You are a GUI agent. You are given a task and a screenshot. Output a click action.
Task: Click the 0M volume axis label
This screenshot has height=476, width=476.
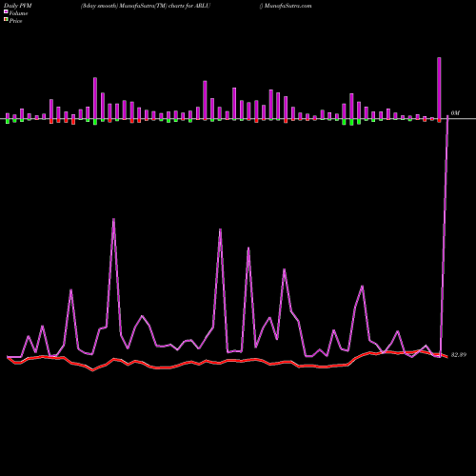tap(455, 113)
